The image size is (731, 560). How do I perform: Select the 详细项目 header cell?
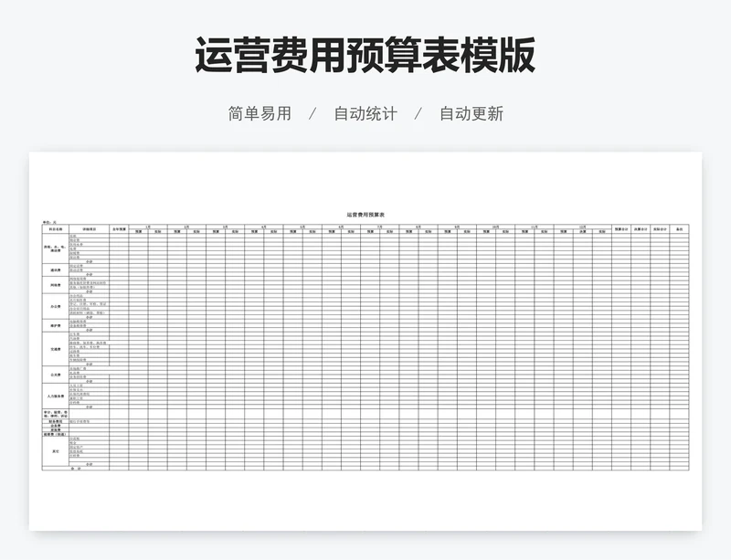click(x=89, y=229)
